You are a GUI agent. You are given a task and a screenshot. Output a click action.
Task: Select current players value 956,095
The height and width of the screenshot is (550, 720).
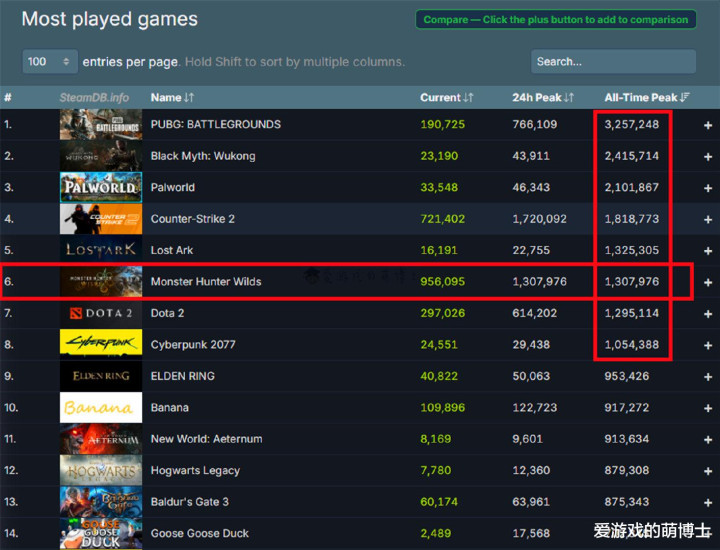[442, 281]
